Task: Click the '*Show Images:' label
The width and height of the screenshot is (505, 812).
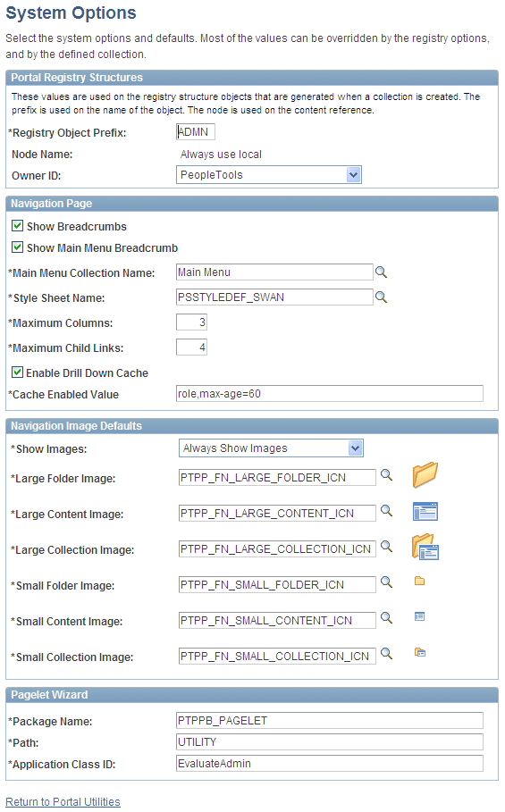Action: pos(48,449)
